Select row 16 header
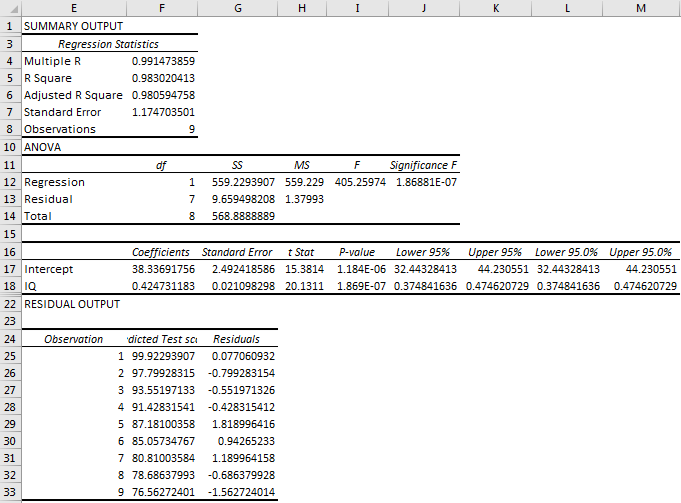The height and width of the screenshot is (503, 681). (x=10, y=252)
